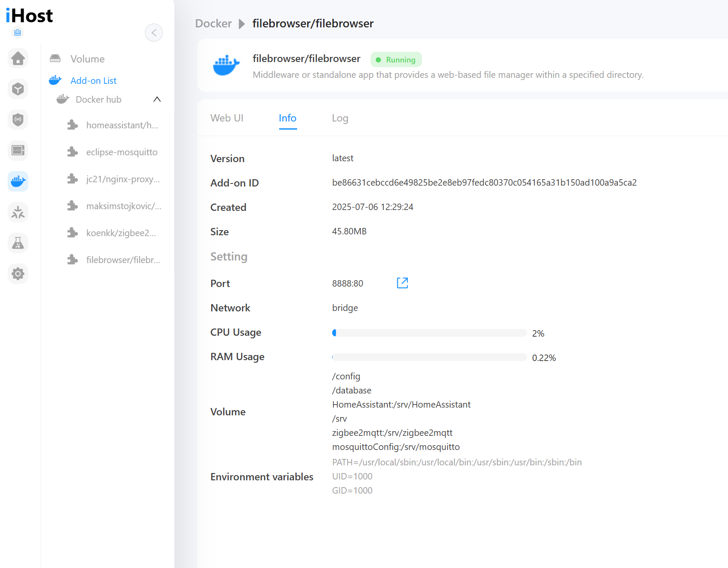Open the homeassistant add-on entry
Viewport: 728px width, 568px height.
click(122, 125)
